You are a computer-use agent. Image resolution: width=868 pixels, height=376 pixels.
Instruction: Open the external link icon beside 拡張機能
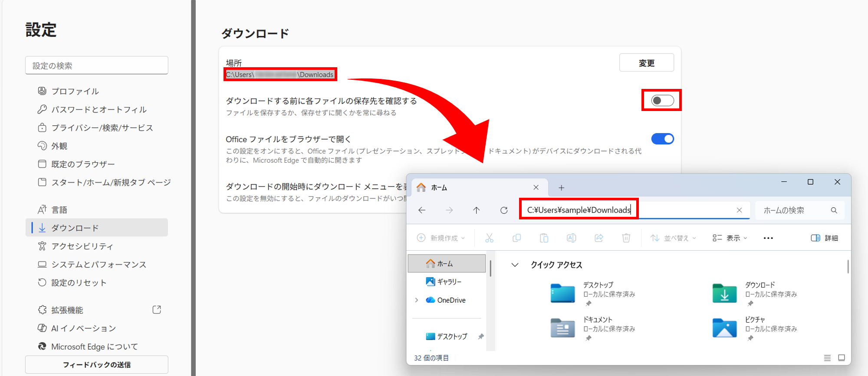pyautogui.click(x=157, y=310)
